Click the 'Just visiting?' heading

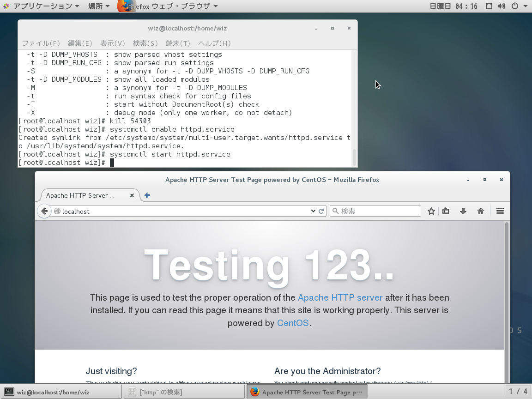click(x=111, y=371)
